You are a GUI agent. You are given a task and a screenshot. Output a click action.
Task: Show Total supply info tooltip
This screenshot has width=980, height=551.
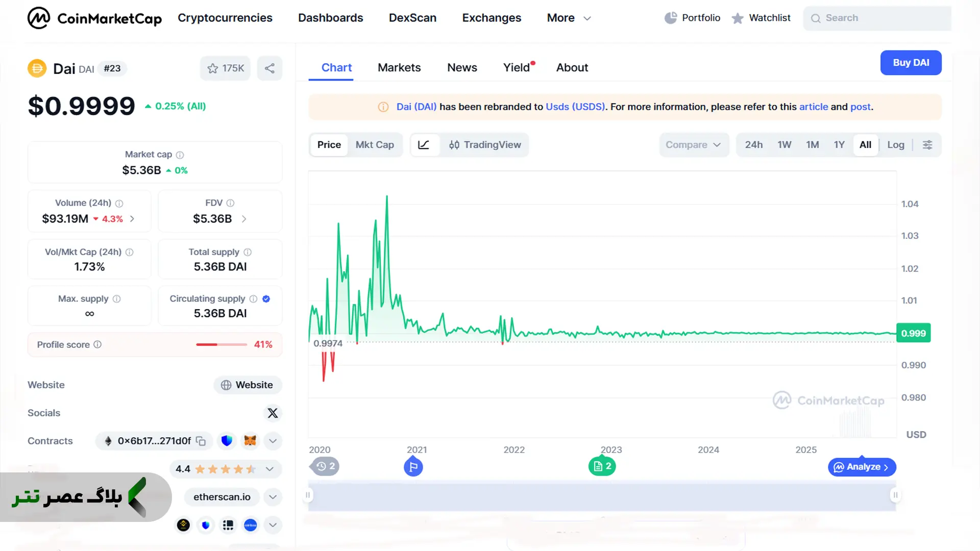pyautogui.click(x=248, y=252)
